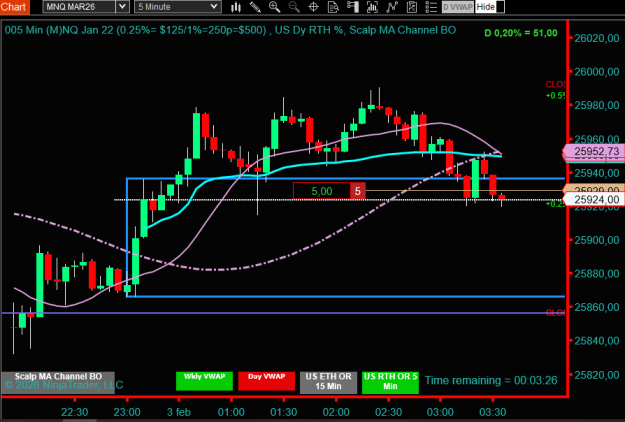
Task: Toggle the D VWAP toolbar button
Action: [x=458, y=7]
